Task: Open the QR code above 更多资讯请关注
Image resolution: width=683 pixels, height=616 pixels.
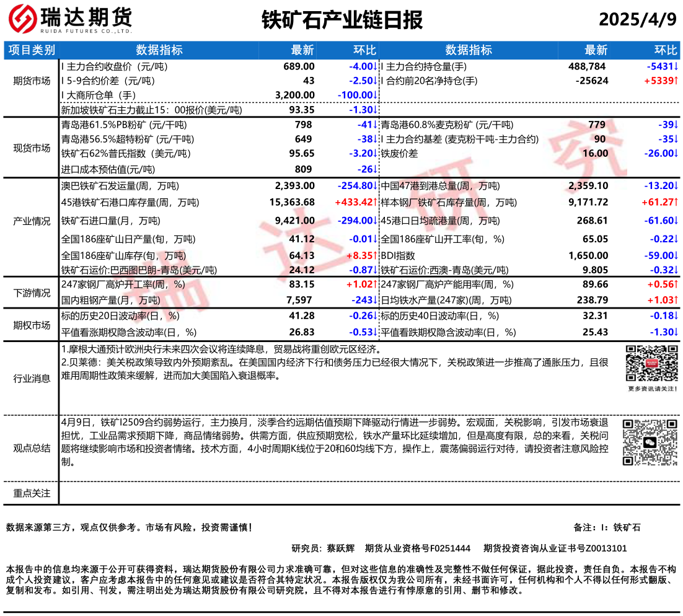Action: click(651, 363)
